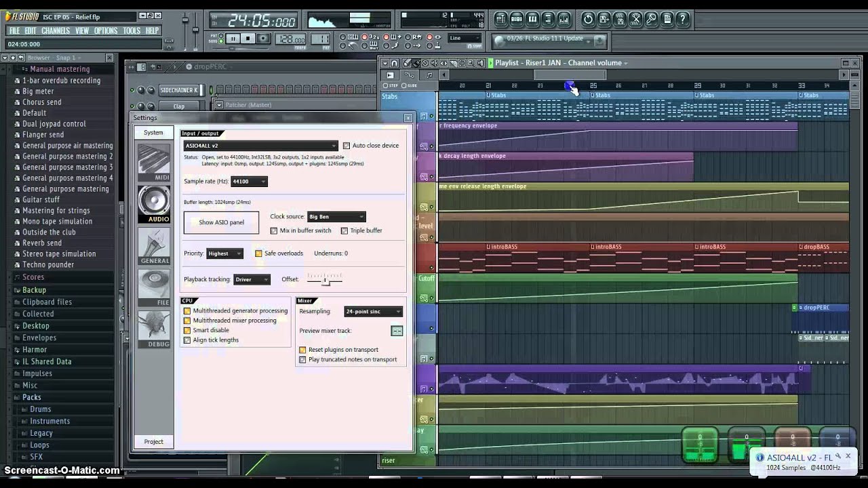Click the Clap channel button

click(179, 106)
